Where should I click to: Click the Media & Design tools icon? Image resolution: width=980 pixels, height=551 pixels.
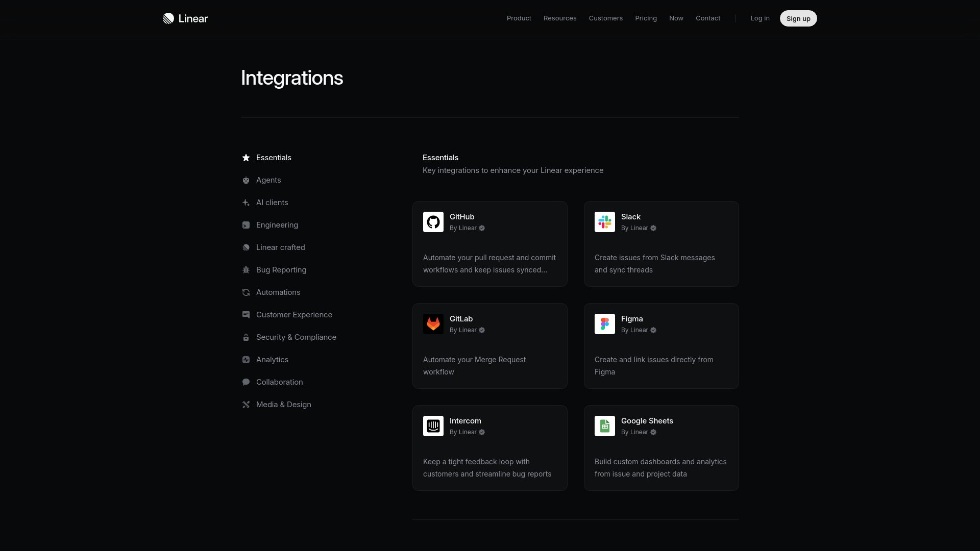246,405
